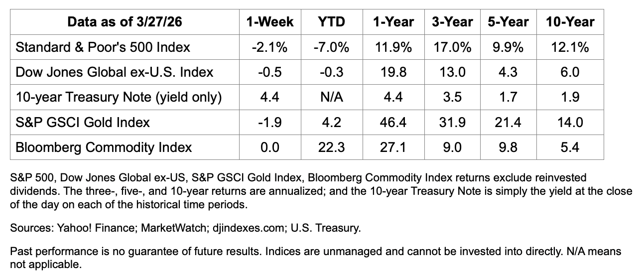The image size is (644, 279).
Task: Click the Dow Jones Global ex-U.S. Index label
Action: [115, 72]
